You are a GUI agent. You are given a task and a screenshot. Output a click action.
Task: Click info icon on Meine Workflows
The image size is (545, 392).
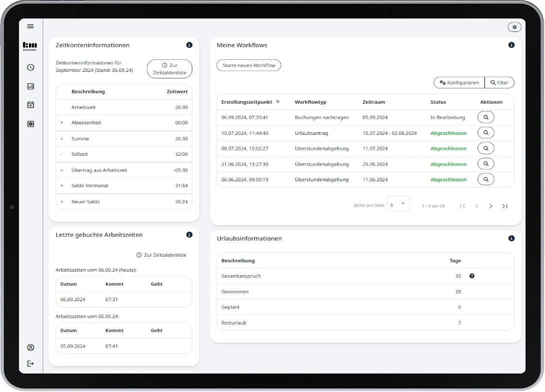[x=511, y=45]
